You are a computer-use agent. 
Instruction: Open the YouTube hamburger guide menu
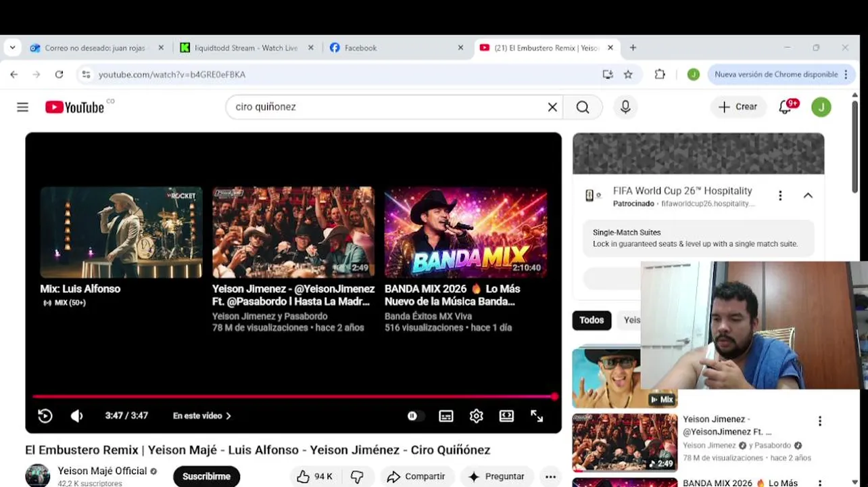[22, 107]
